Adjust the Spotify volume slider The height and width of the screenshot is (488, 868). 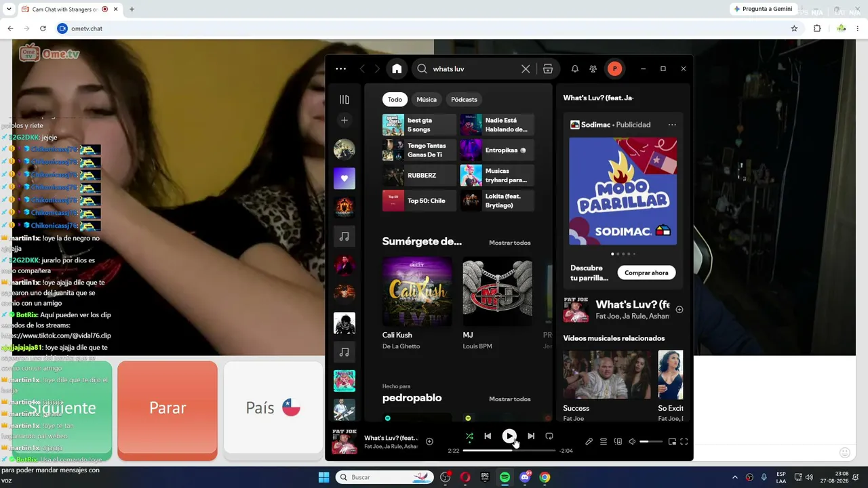tap(651, 442)
